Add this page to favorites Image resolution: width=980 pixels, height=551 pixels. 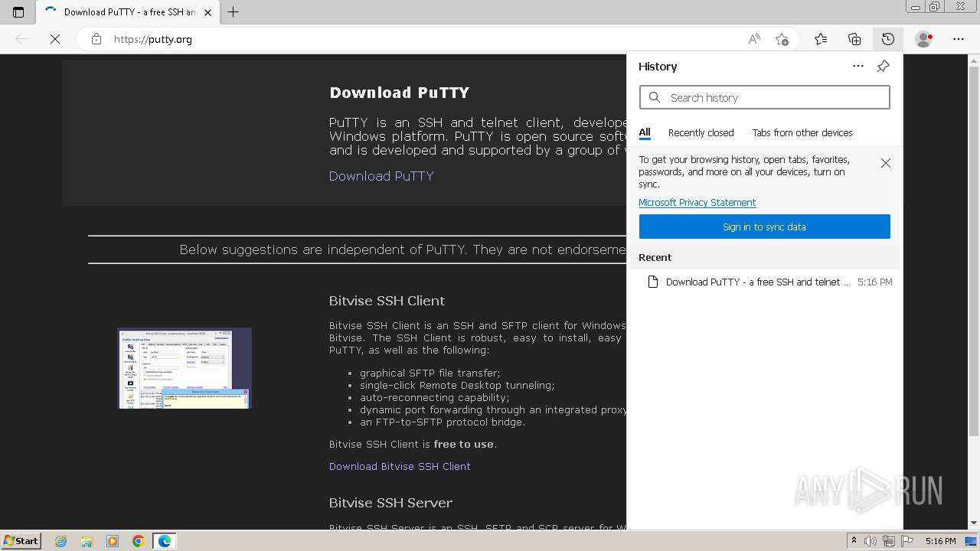click(782, 39)
